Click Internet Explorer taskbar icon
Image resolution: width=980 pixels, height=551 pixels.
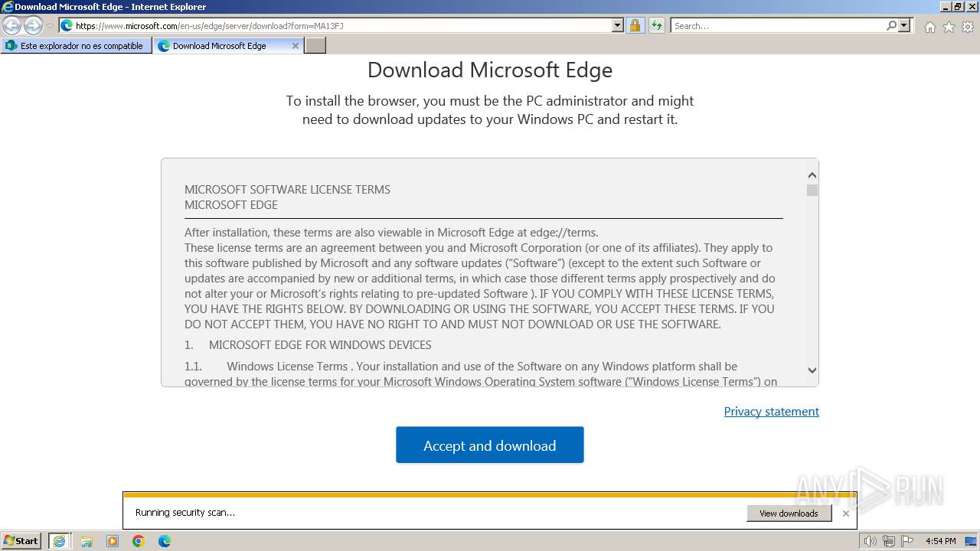(x=59, y=541)
